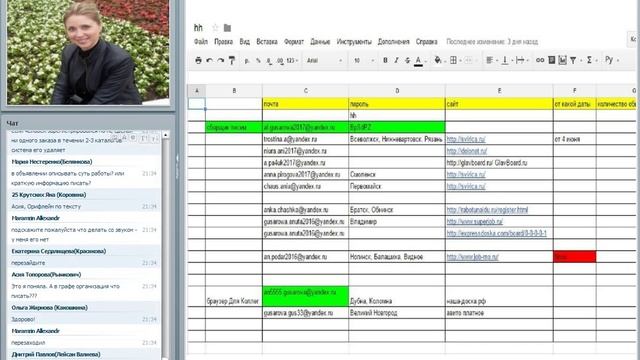Image resolution: width=640 pixels, height=360 pixels.
Task: Increase the decimal places
Action: pos(280,61)
